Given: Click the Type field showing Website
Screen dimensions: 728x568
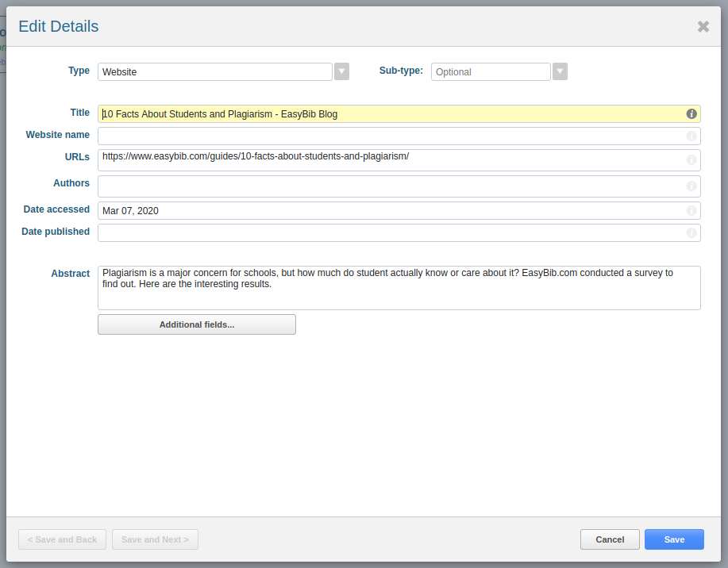Looking at the screenshot, I should point(215,72).
